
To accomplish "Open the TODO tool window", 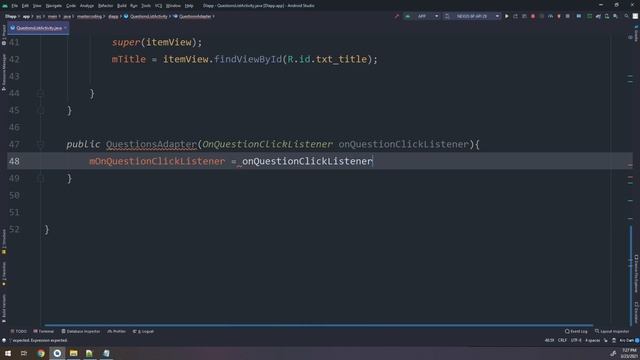I will (x=19, y=331).
